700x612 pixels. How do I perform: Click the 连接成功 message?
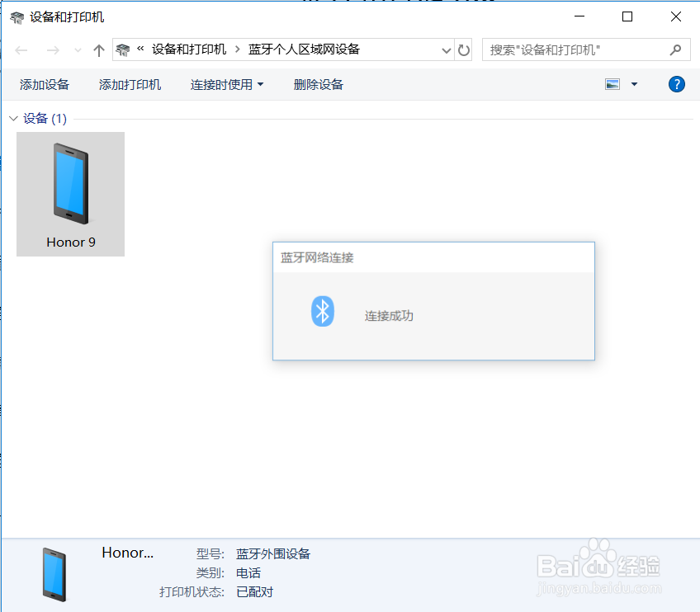389,316
